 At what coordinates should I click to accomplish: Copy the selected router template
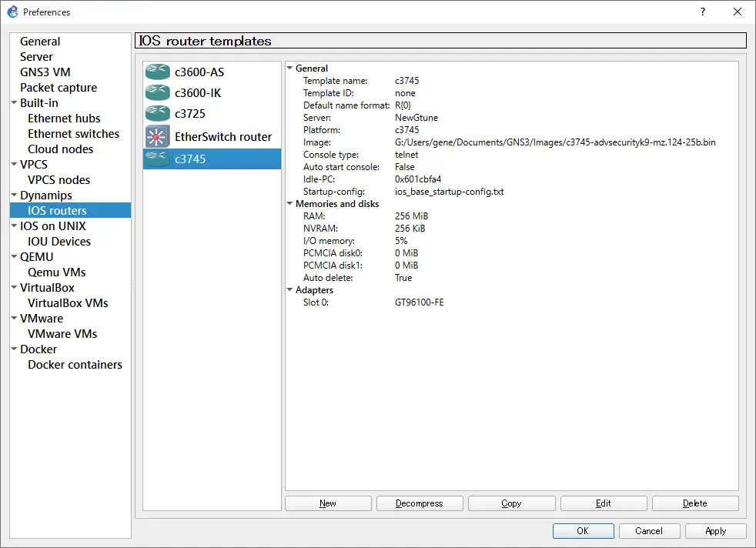pyautogui.click(x=511, y=503)
